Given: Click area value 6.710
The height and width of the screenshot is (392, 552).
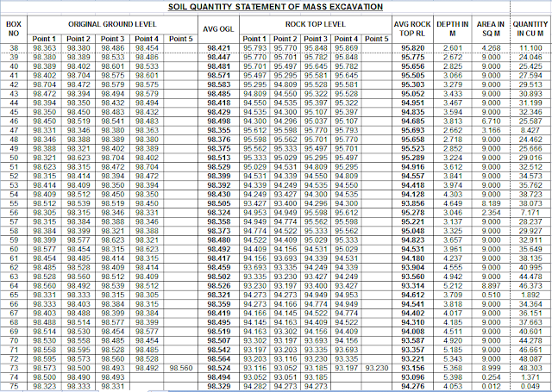Looking at the screenshot, I should [x=491, y=121].
